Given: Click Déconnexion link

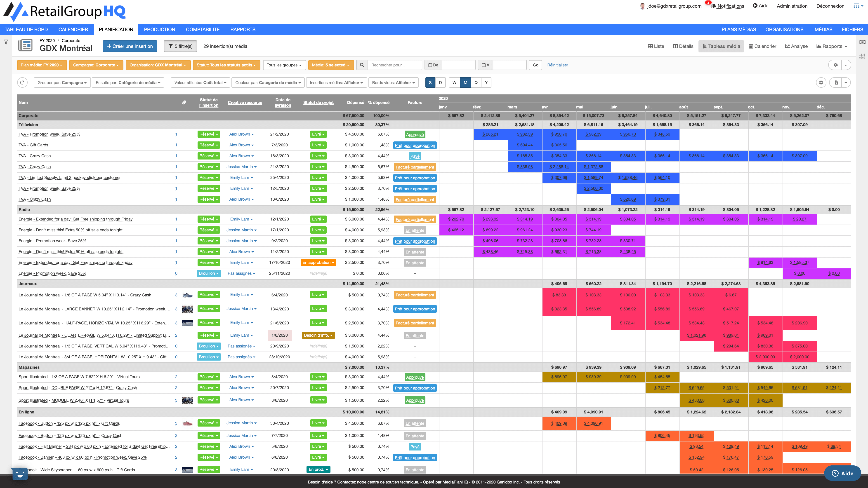Looking at the screenshot, I should click(830, 6).
